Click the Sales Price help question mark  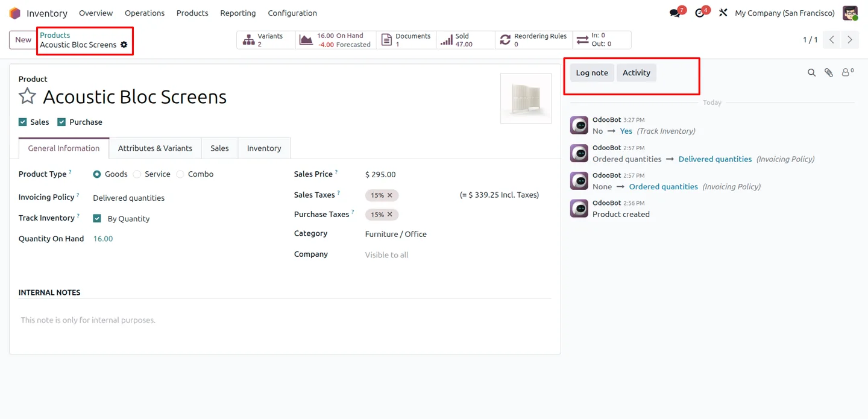tap(336, 172)
